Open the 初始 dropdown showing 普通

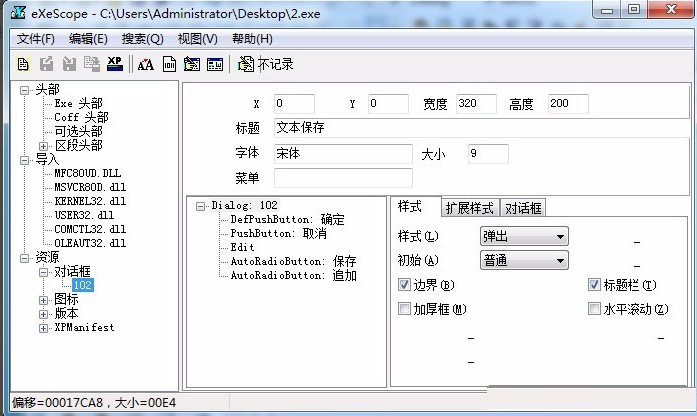coord(523,260)
